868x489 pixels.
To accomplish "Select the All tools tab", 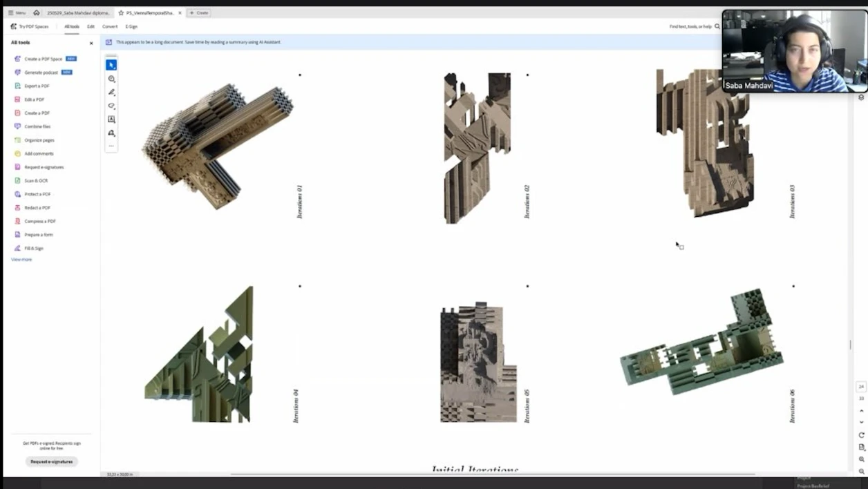I will 72,26.
